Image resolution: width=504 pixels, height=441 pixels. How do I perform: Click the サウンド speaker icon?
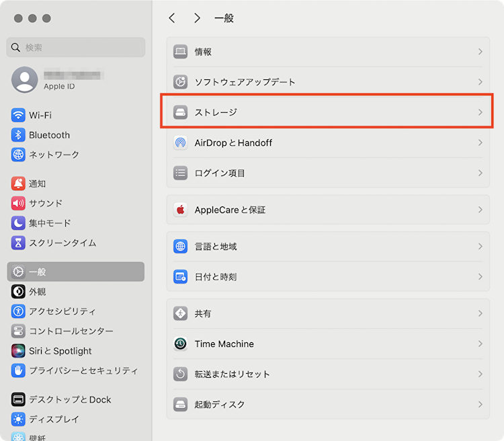(x=18, y=203)
